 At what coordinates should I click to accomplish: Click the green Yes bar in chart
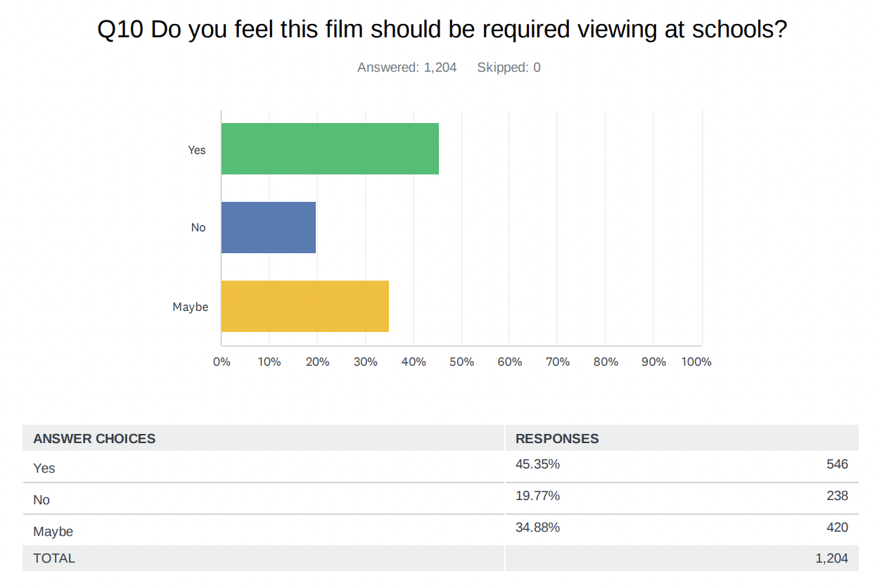[330, 149]
